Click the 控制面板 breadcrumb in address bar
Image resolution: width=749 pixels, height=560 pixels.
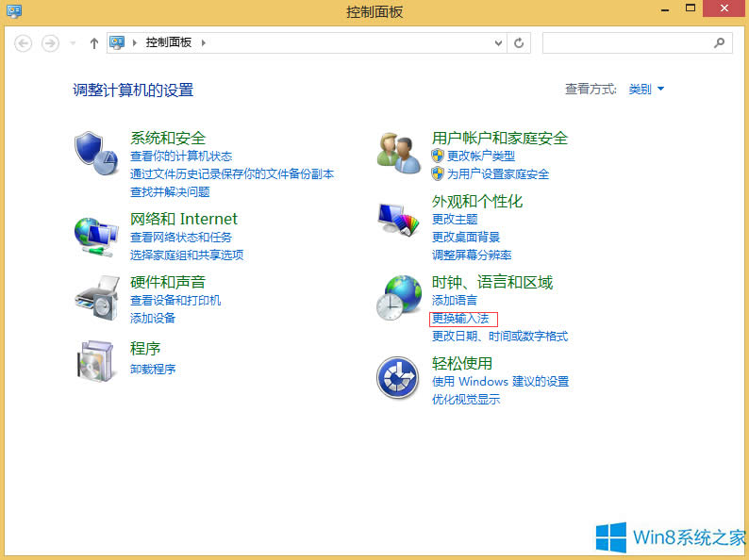point(169,42)
